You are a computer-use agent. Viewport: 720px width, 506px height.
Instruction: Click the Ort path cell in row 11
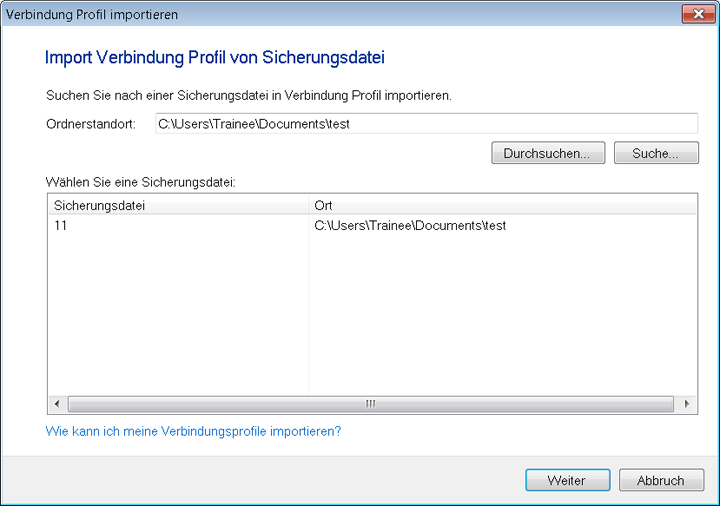click(410, 226)
